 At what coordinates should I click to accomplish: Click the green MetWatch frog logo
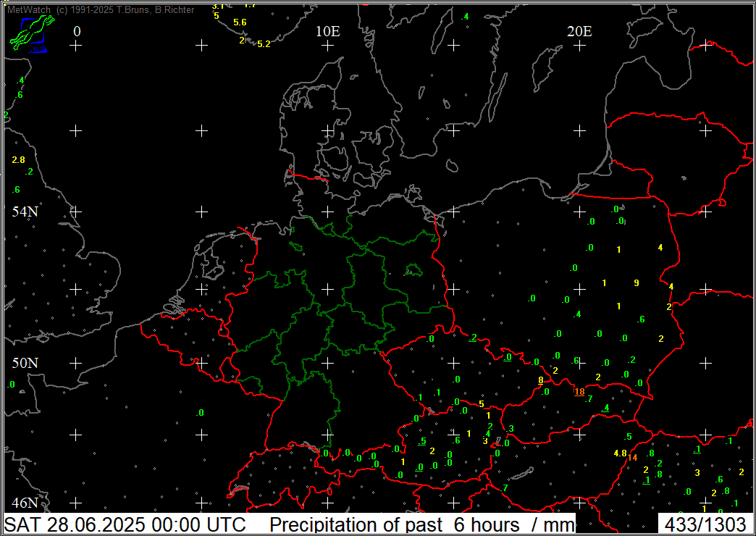pos(32,33)
